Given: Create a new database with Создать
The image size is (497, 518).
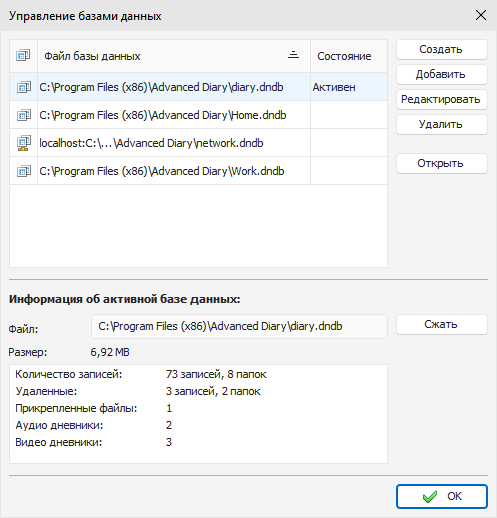Looking at the screenshot, I should (x=442, y=50).
